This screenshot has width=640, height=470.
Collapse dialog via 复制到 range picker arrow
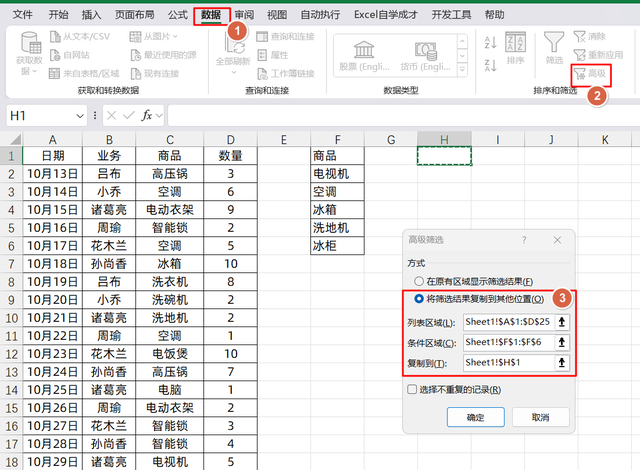[x=562, y=363]
